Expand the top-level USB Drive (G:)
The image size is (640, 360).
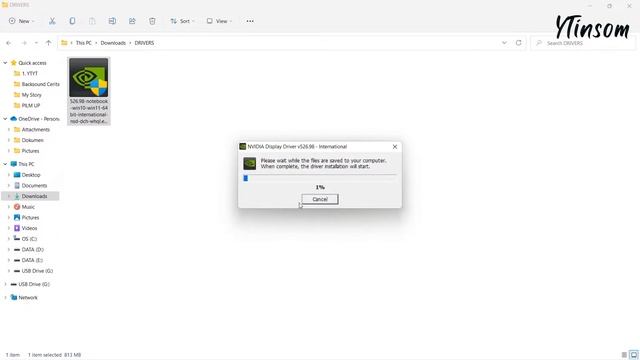5,284
